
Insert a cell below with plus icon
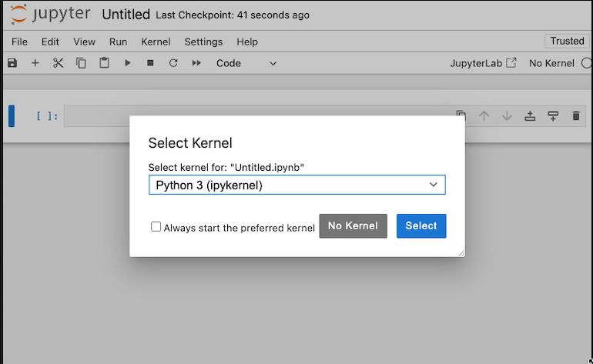35,63
